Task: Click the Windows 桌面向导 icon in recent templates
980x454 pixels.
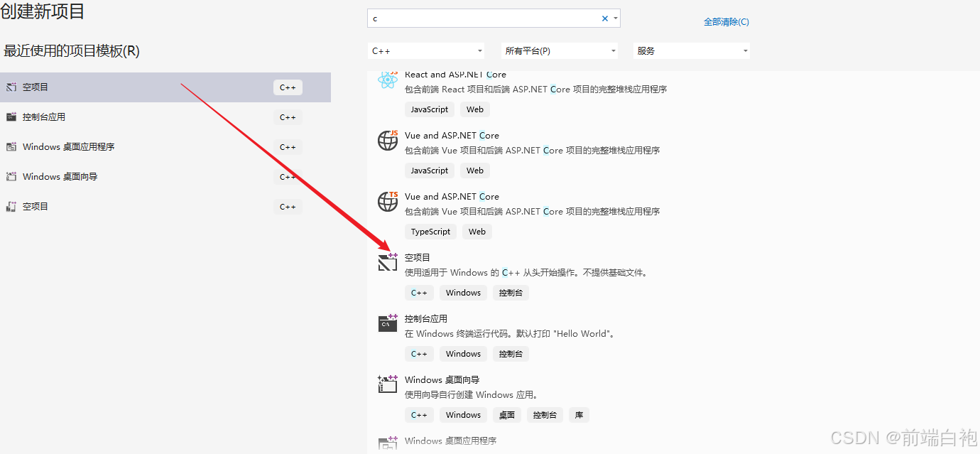Action: coord(11,177)
